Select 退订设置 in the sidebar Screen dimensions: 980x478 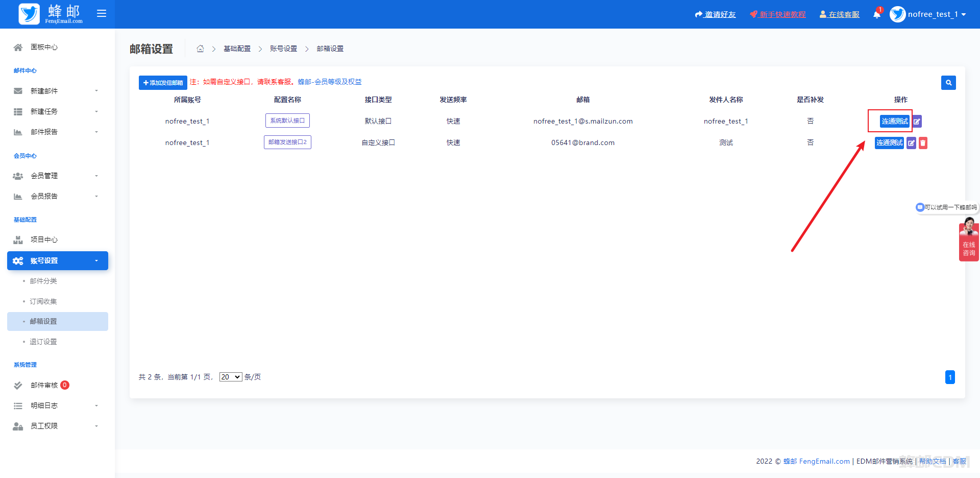pos(43,342)
